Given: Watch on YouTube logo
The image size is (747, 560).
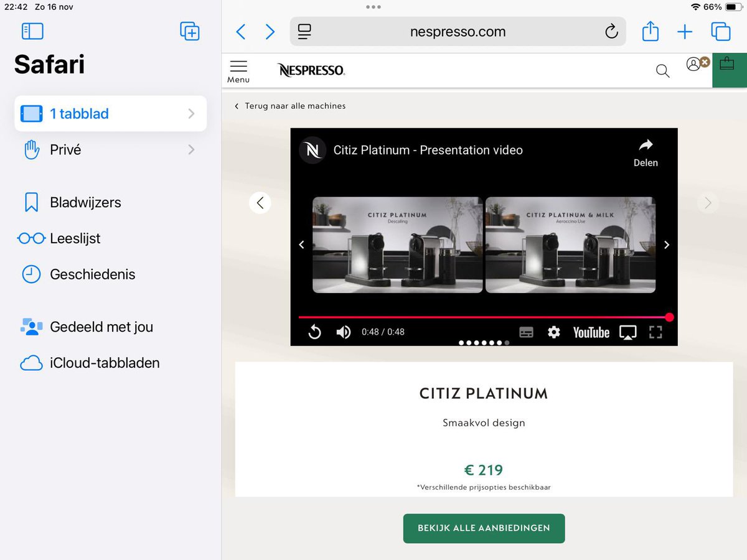Looking at the screenshot, I should click(x=591, y=332).
